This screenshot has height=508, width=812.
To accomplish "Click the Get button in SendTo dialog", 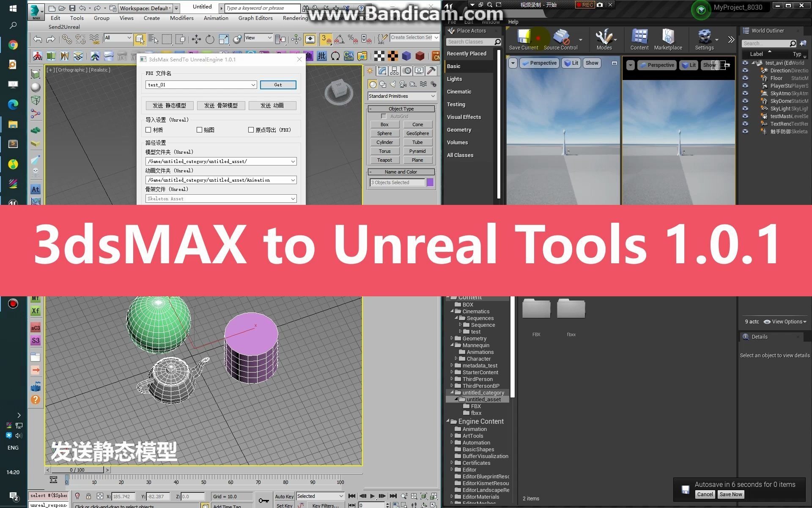I will 278,84.
